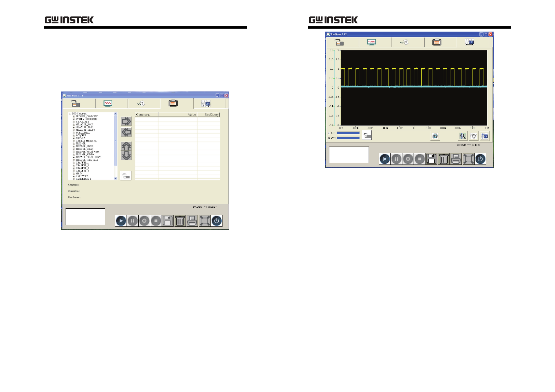Expand the MATH tree node
This screenshot has height=392, width=555.
74,173
